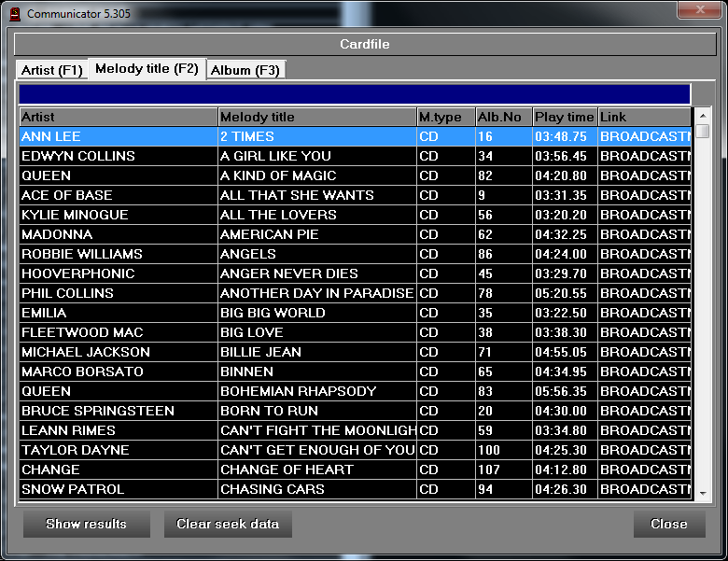728x561 pixels.
Task: Click the ALL THE LOVERS title
Action: click(278, 215)
